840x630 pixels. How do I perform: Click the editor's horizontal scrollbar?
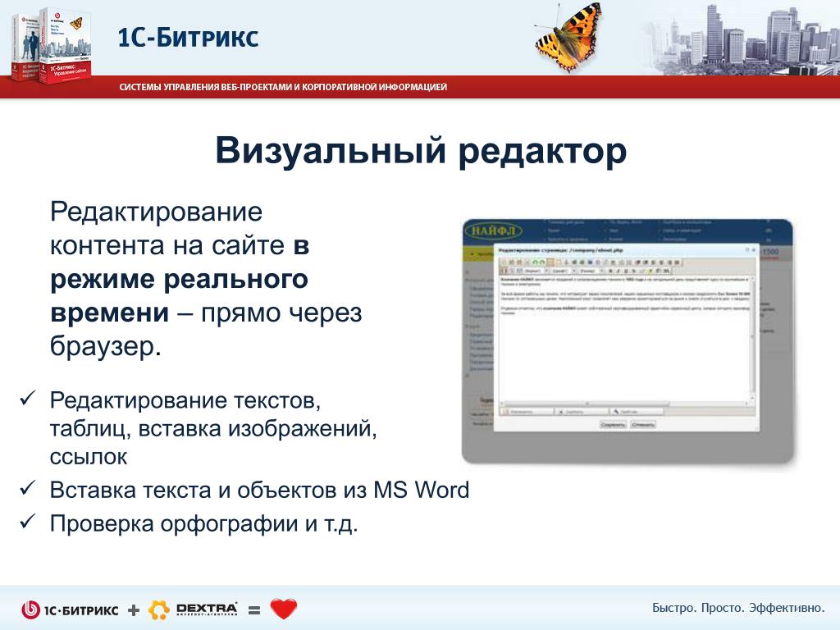(623, 404)
